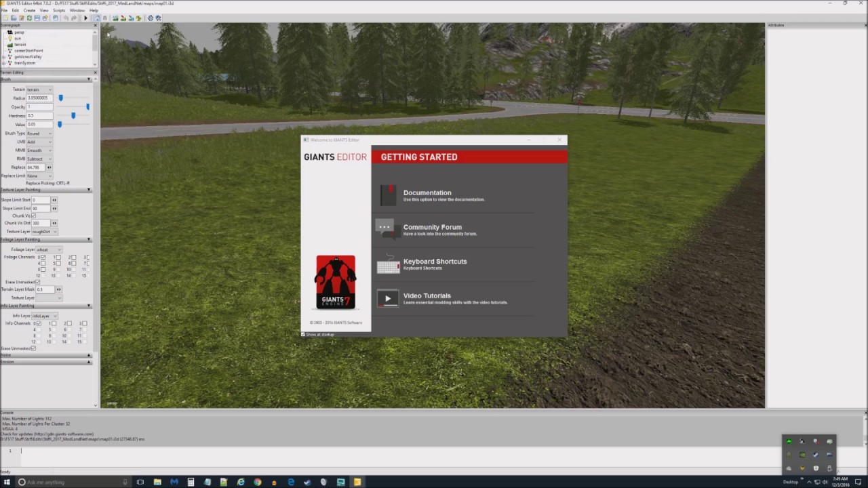Click the Undo arrow in toolbar
This screenshot has height=488, width=868.
66,18
